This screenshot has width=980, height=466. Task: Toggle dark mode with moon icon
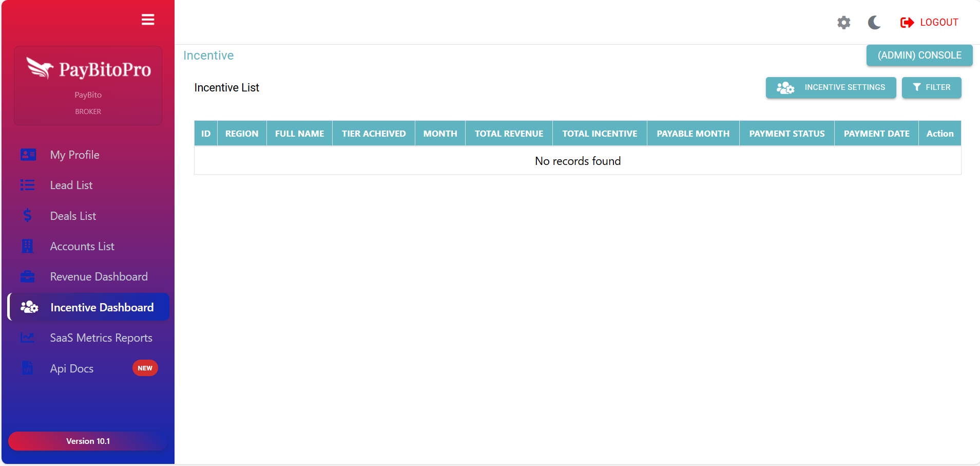[x=874, y=23]
